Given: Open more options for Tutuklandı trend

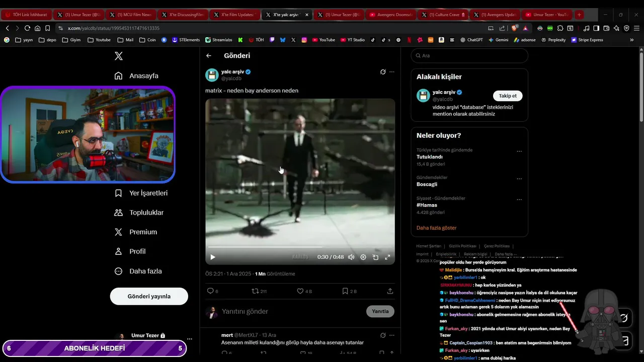Looking at the screenshot, I should (519, 151).
